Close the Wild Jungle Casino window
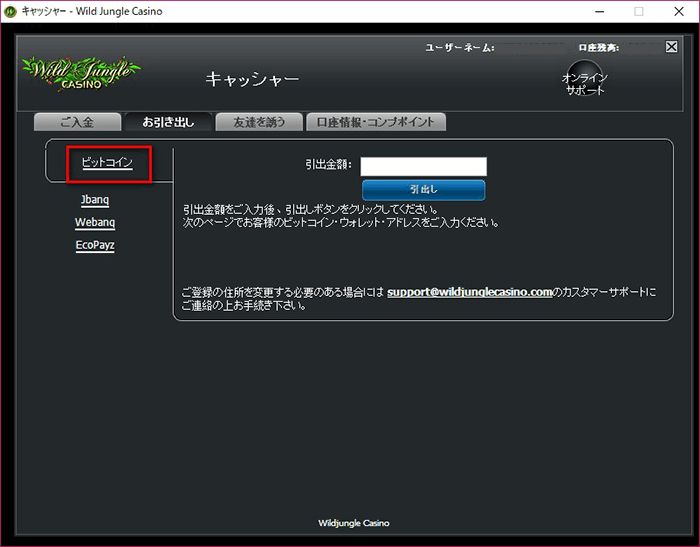The image size is (700, 547). (679, 12)
